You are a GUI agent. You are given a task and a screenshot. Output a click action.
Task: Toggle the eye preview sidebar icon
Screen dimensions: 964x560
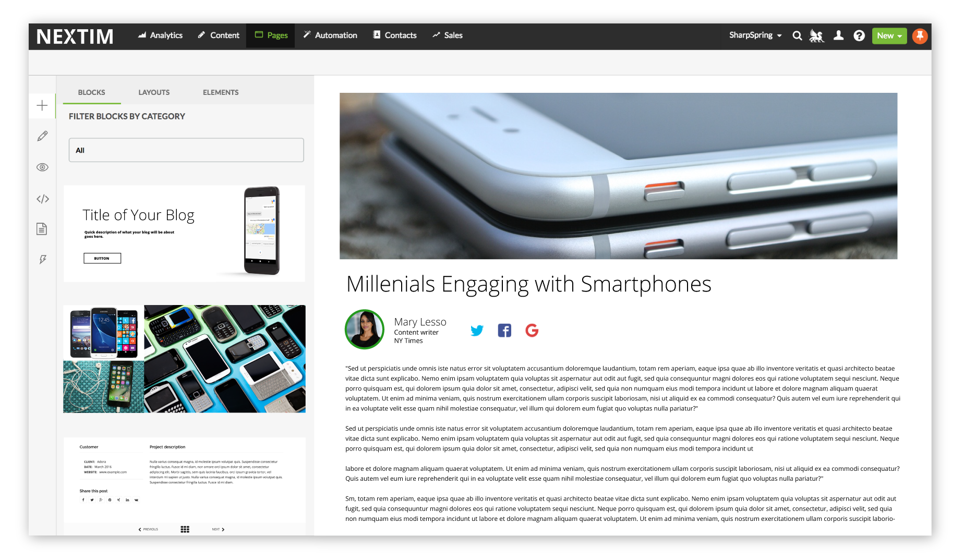[42, 167]
